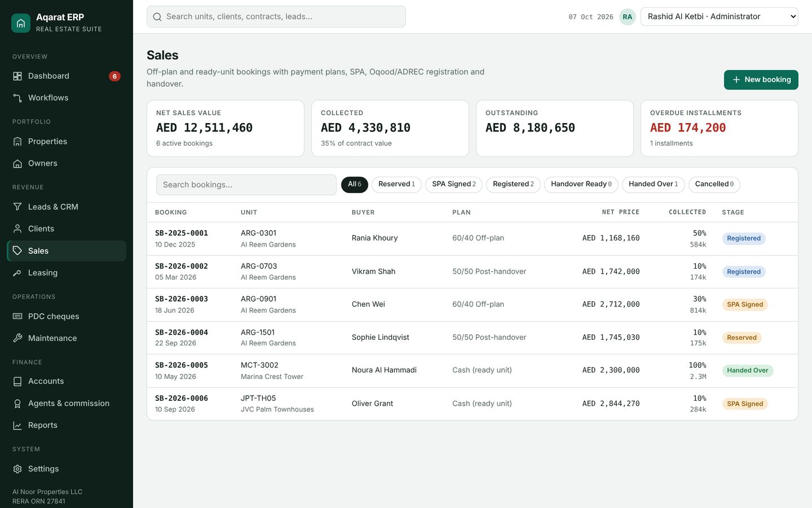
Task: Focus the Search bookings field
Action: tap(246, 185)
